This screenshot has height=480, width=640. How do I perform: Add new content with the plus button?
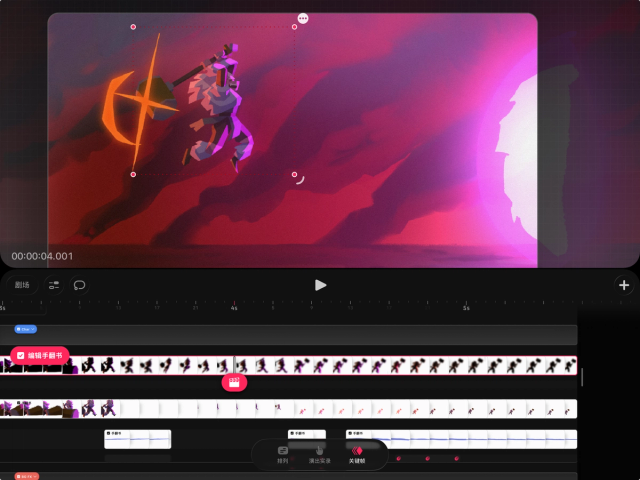(x=624, y=285)
